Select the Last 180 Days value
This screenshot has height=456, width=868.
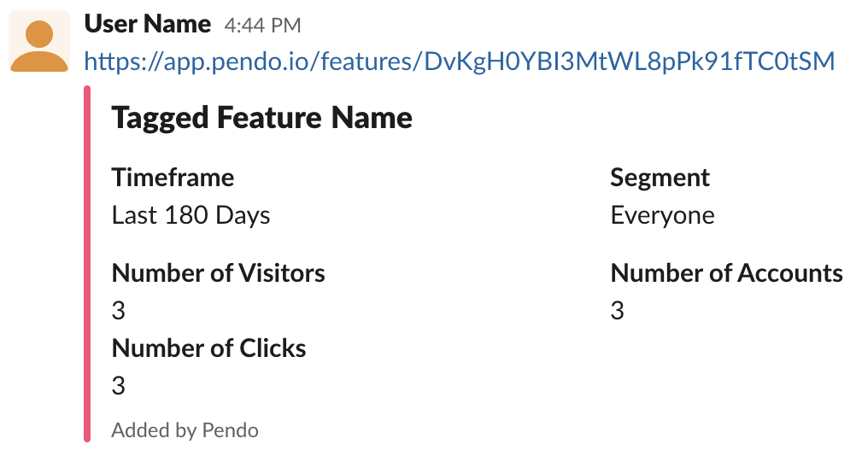[191, 215]
